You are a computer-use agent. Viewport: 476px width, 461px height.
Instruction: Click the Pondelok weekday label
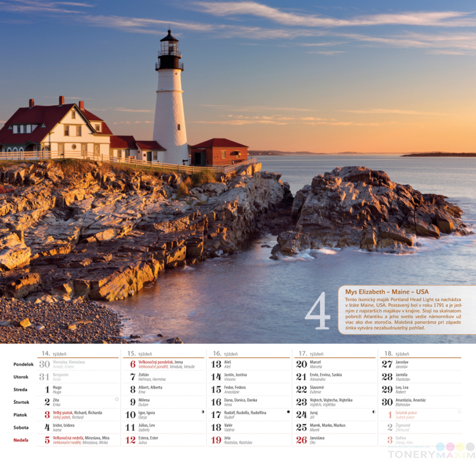coord(24,364)
